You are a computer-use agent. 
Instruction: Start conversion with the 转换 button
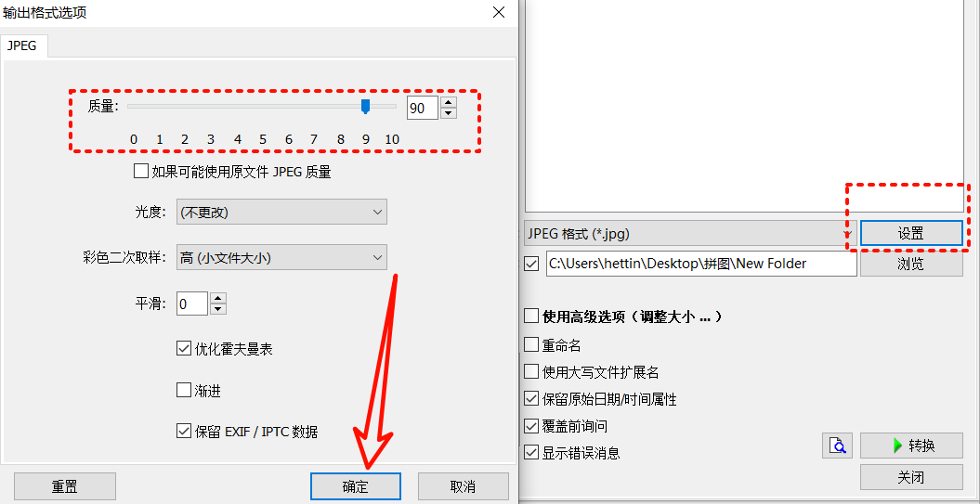coord(911,446)
